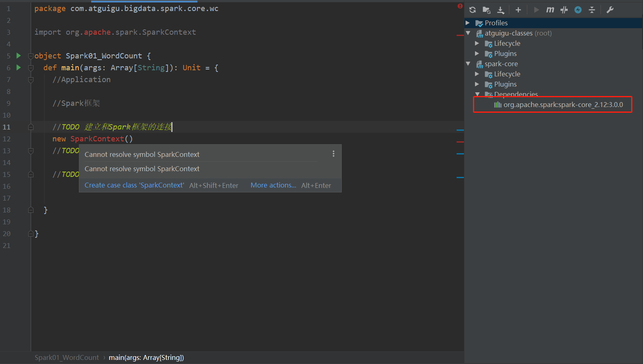The width and height of the screenshot is (643, 364).
Task: Select Profiles tree row
Action: (x=553, y=23)
